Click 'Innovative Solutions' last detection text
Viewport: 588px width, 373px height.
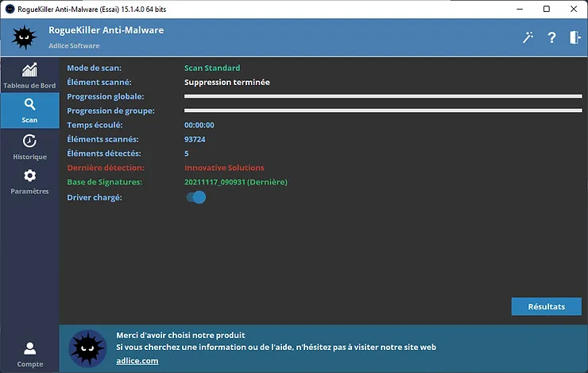click(x=224, y=168)
